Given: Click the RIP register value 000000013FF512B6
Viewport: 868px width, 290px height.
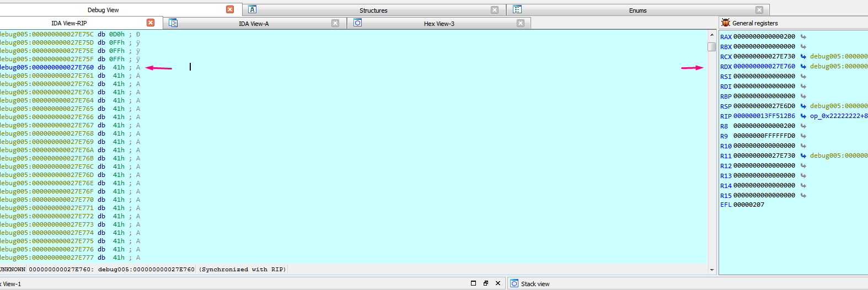Looking at the screenshot, I should pos(764,116).
